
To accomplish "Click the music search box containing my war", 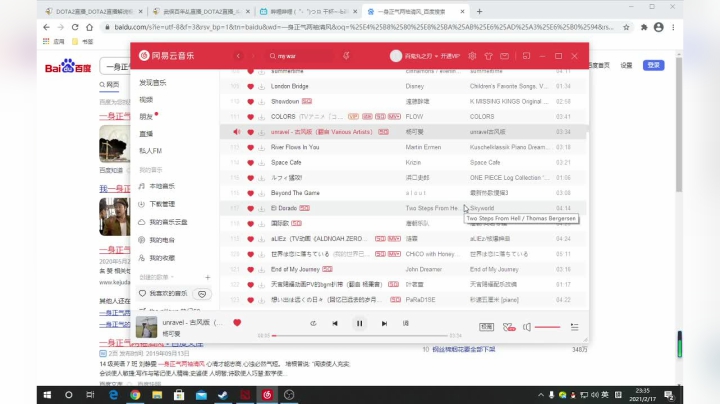I will 301,56.
